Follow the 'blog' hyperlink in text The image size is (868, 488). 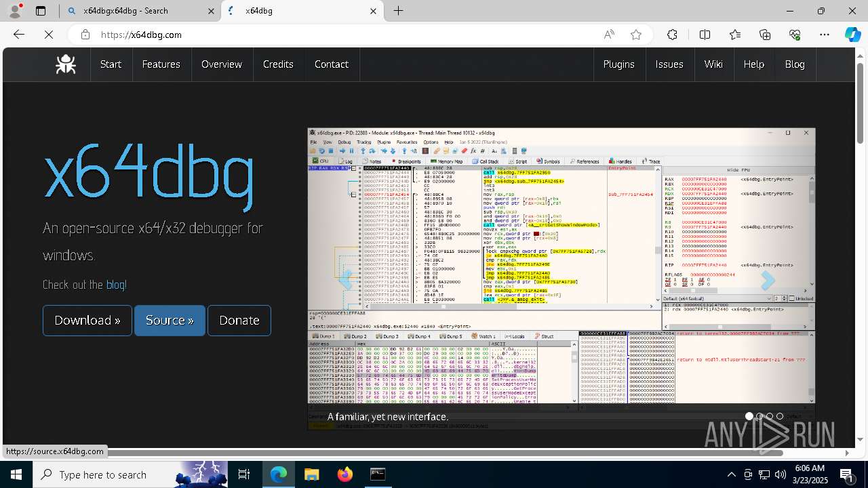point(115,285)
